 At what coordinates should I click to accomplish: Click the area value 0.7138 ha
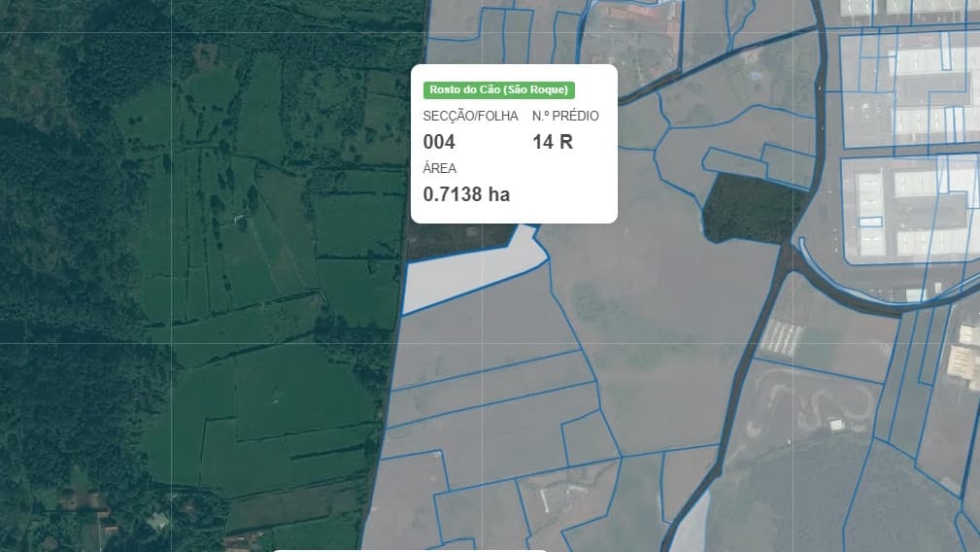pos(466,194)
